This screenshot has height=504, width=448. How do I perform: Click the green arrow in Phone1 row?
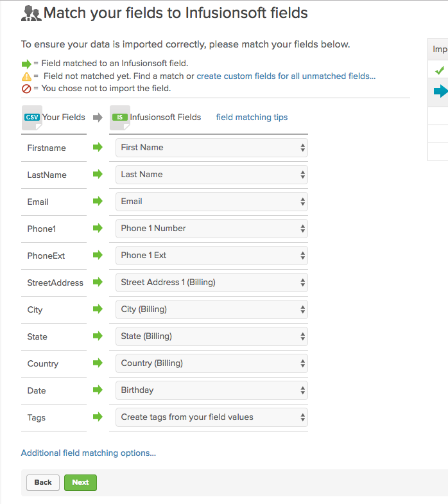tap(98, 228)
